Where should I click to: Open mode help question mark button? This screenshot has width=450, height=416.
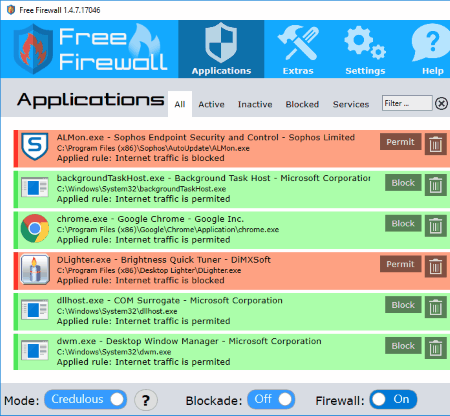[x=146, y=400]
